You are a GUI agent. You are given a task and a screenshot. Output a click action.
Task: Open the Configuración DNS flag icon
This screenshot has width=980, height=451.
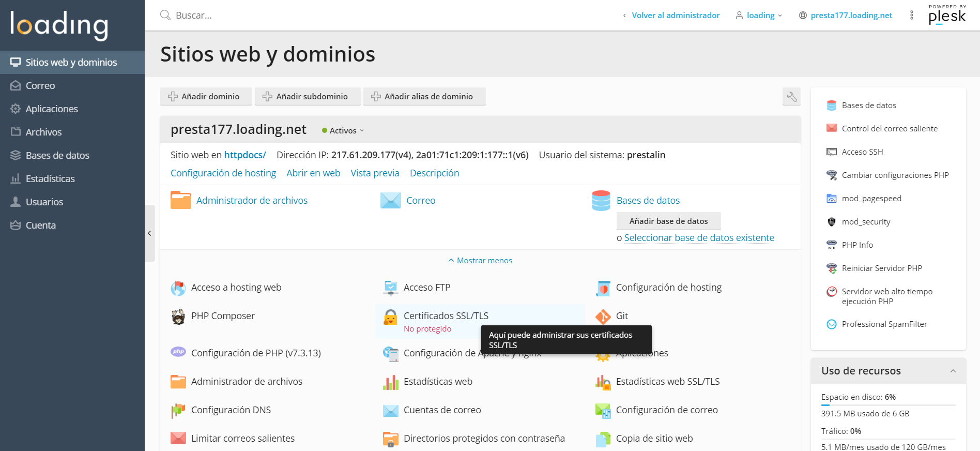(x=178, y=411)
